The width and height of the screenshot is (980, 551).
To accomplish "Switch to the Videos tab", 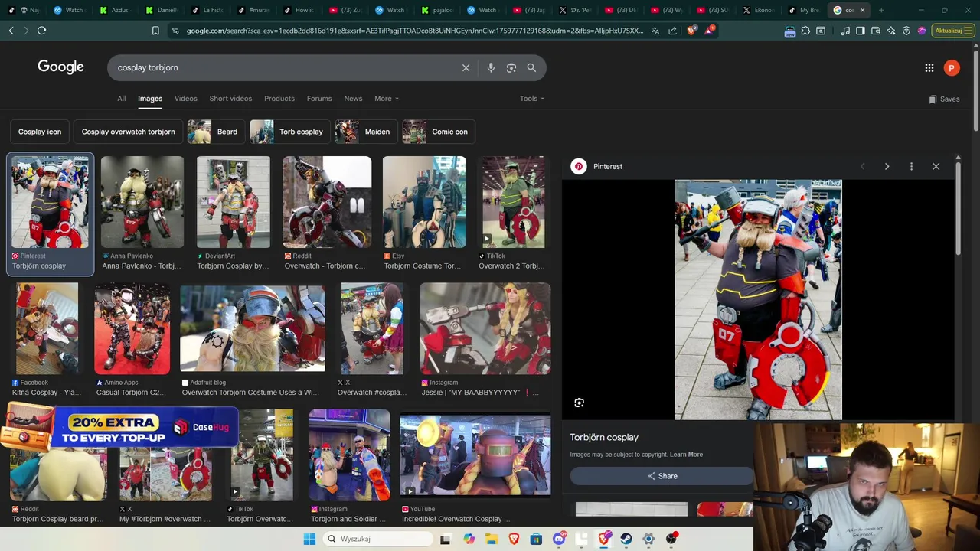I will (x=185, y=99).
